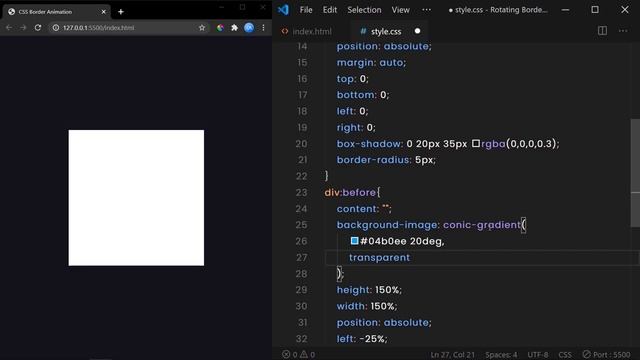Select the CSS Border Animation browser tab
The height and width of the screenshot is (360, 640).
[56, 12]
